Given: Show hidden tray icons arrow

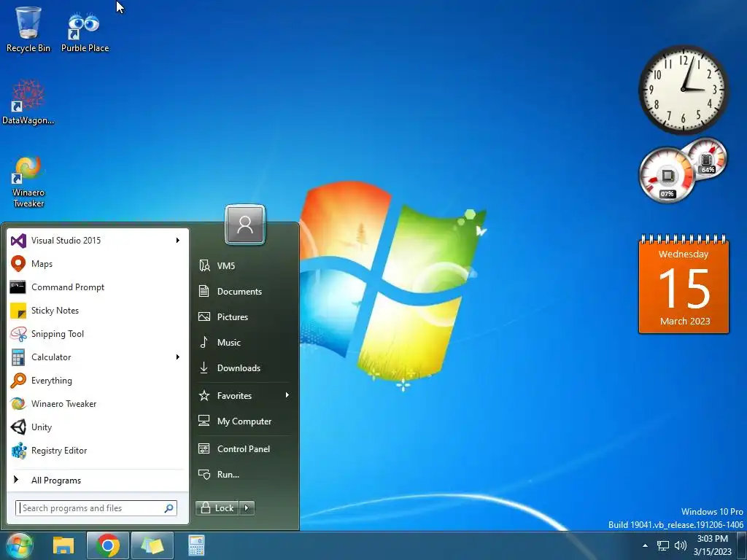Looking at the screenshot, I should point(645,545).
